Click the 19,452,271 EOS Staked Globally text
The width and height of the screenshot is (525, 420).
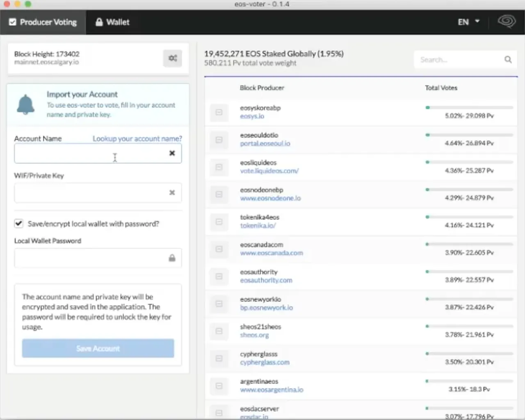pos(274,54)
